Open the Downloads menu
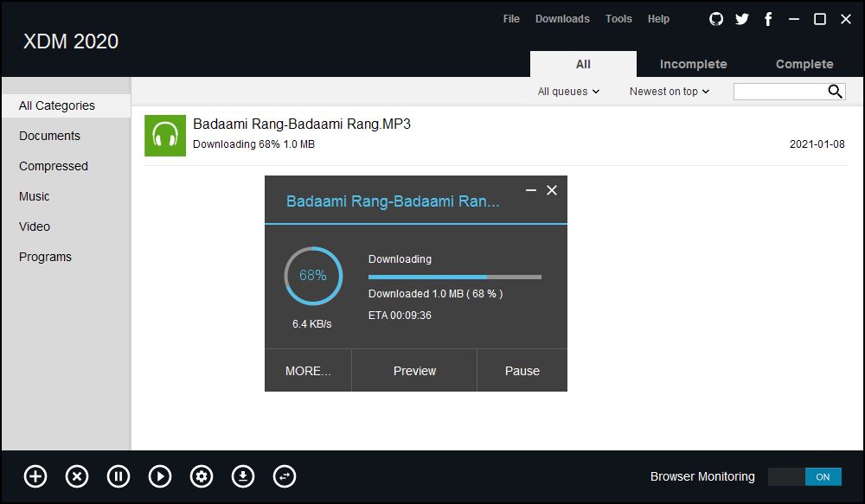The width and height of the screenshot is (865, 504). point(562,19)
